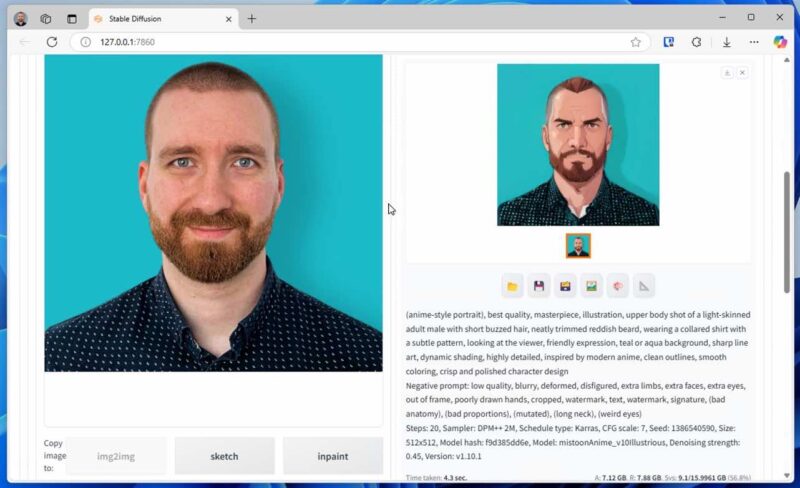Click the greyed img2img copy button
The width and height of the screenshot is (800, 488).
pos(116,456)
